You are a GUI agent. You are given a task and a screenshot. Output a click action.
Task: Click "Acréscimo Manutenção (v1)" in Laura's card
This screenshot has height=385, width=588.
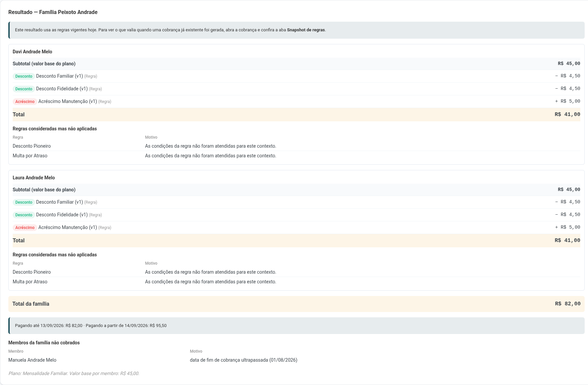[68, 227]
